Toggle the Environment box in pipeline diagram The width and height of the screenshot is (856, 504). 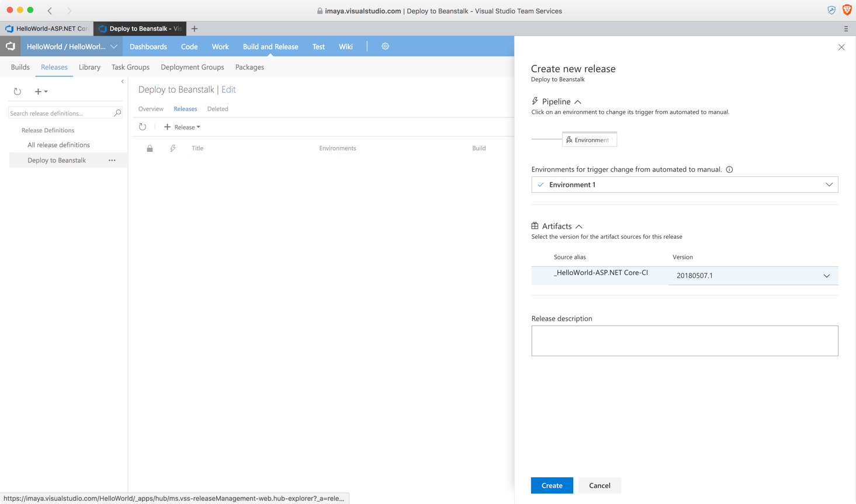(x=589, y=140)
